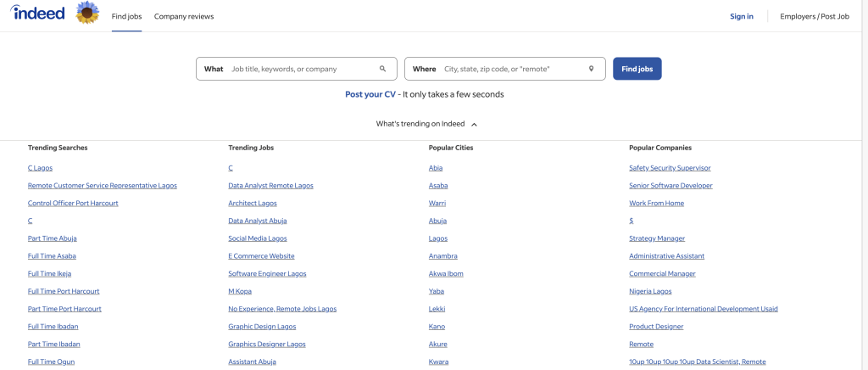Open Senior Software Developer link

(x=671, y=186)
